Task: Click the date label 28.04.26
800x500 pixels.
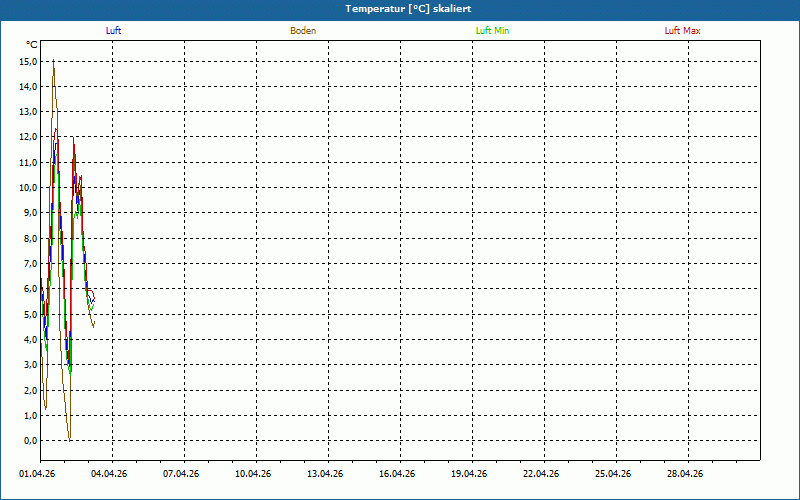Action: [685, 474]
